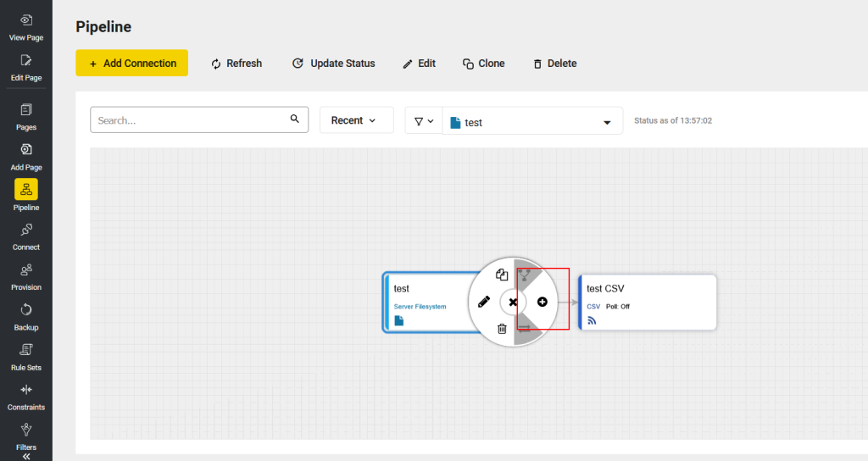Click the search magnifier icon
Image resolution: width=868 pixels, height=461 pixels.
click(295, 119)
